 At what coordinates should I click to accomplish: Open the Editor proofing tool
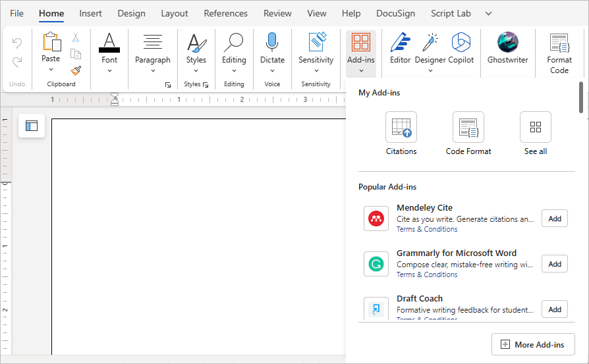click(x=400, y=48)
